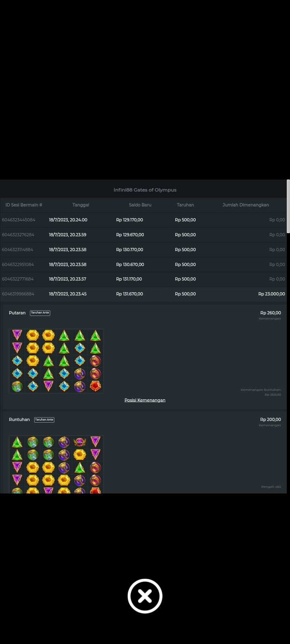Screen dimensions: 290x644
Task: Click the vertical scrollbar thumb of history panel
Action: click(x=288, y=206)
